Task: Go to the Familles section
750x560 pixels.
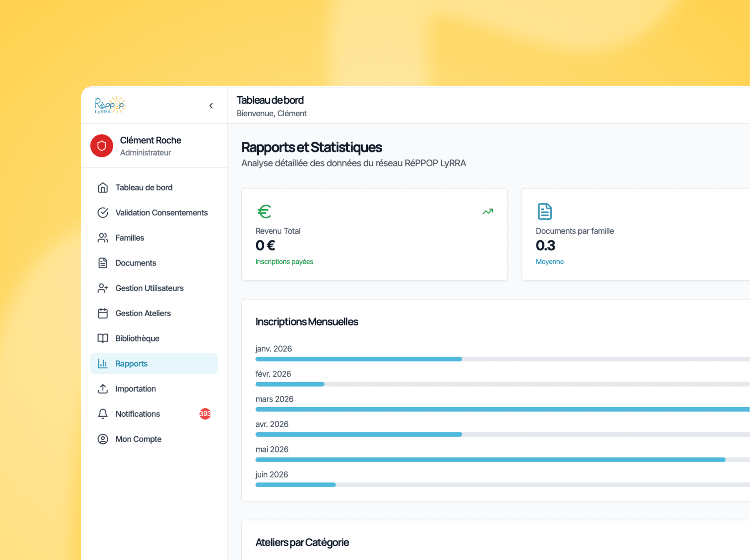Action: coord(154,238)
